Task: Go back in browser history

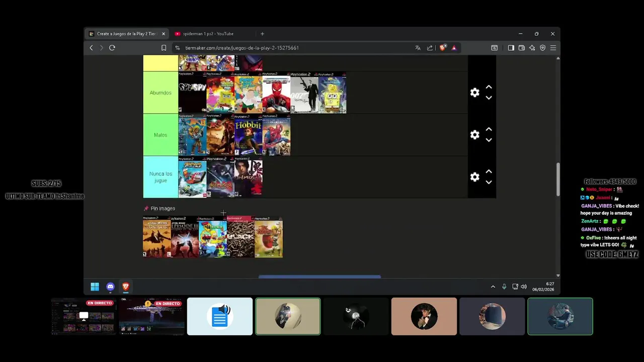Action: (x=91, y=48)
